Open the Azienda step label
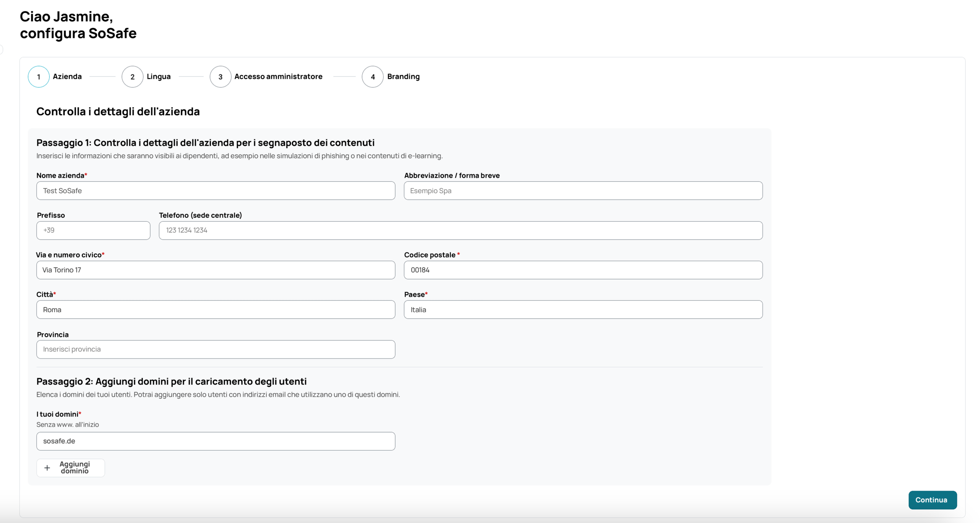Screen dimensions: 980x523 [67, 77]
